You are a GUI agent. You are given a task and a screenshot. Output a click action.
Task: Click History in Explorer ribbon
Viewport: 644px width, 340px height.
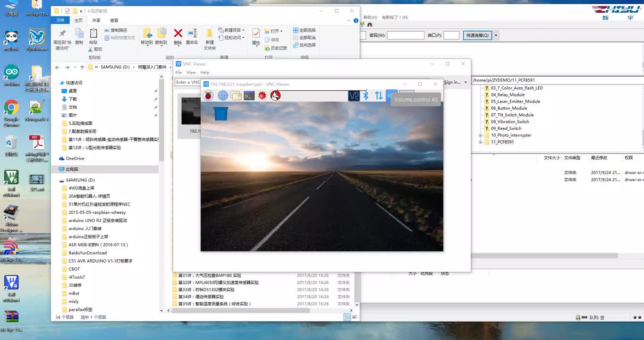click(x=276, y=48)
